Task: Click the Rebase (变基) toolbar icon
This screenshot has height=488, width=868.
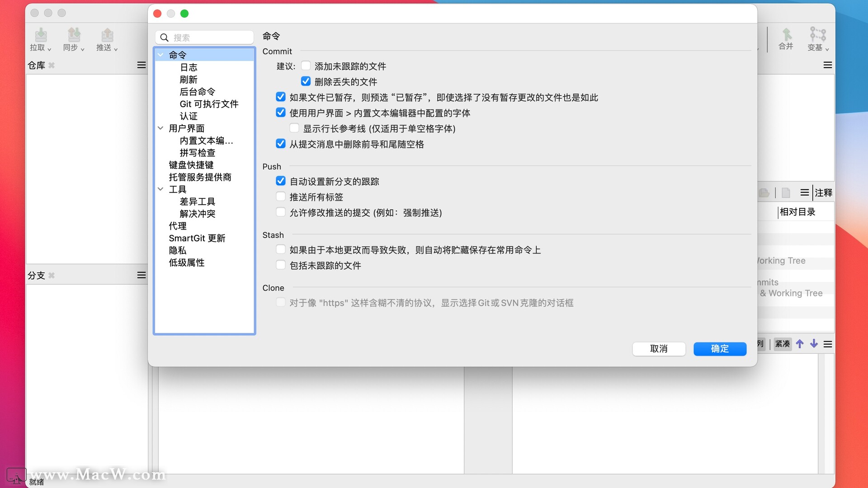Action: 818,34
